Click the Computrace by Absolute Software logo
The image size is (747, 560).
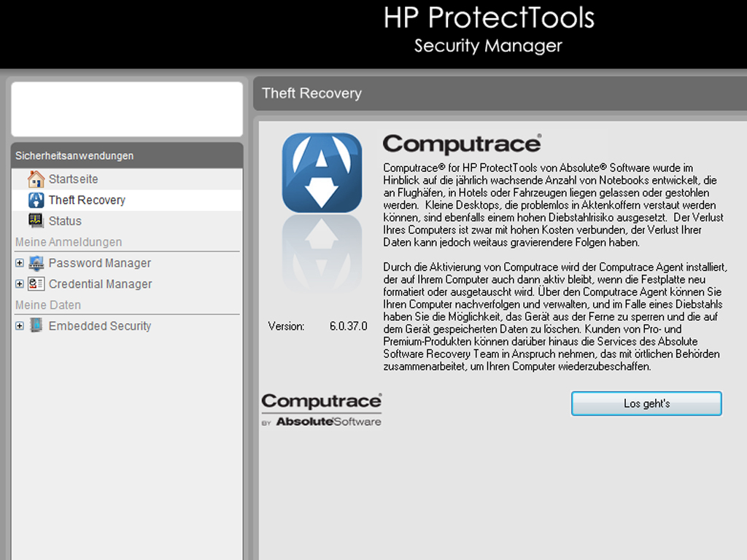(x=321, y=409)
